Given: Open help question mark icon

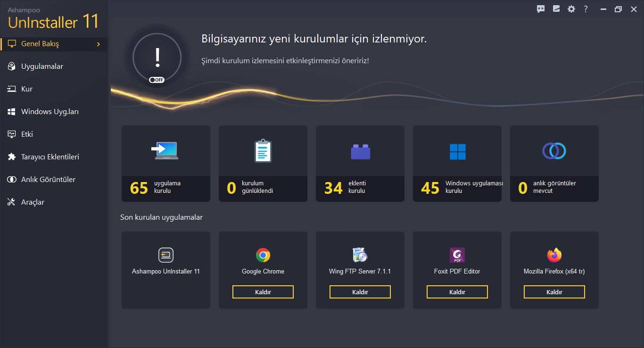Looking at the screenshot, I should click(586, 9).
